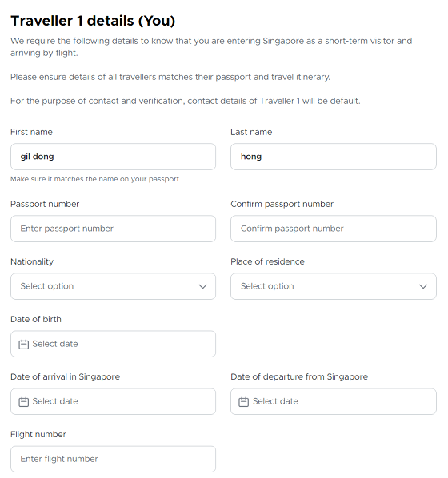Open the Date of birth select date field

click(114, 344)
